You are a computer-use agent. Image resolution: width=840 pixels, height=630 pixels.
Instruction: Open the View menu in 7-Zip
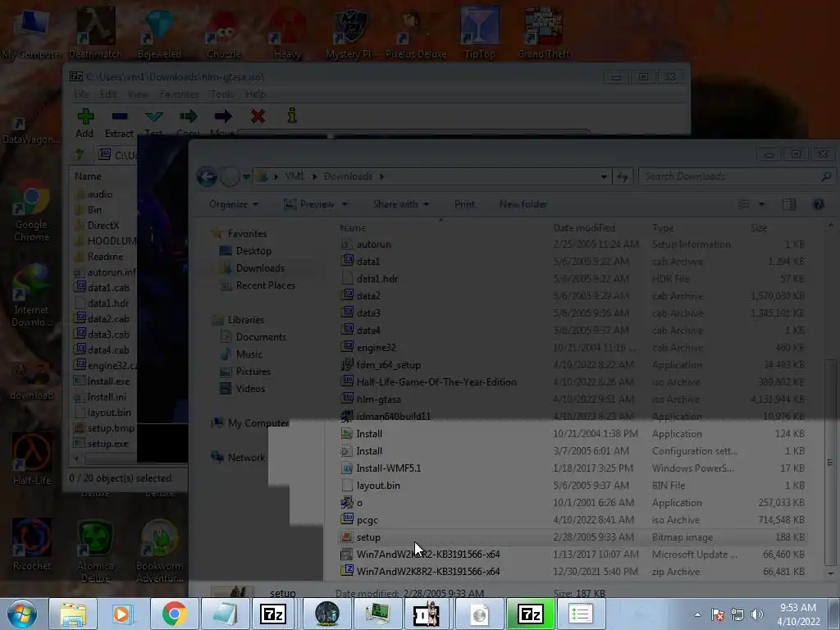[x=138, y=94]
